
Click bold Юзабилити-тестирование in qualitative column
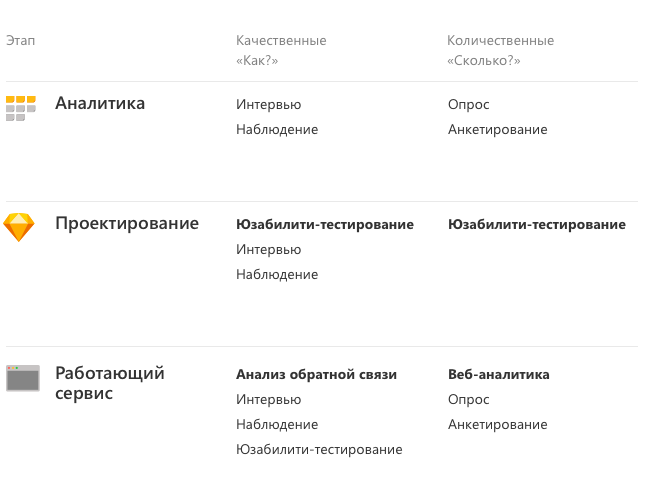tap(325, 225)
